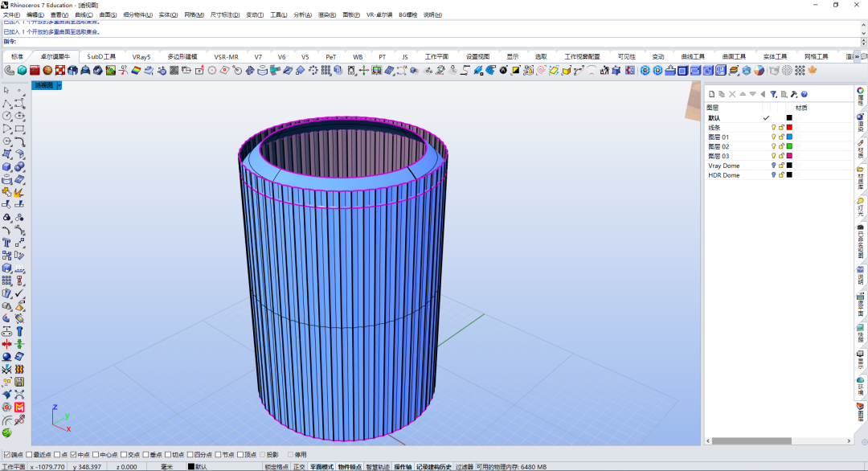This screenshot has width=868, height=471.
Task: Toggle the 端点 end-point snap checkbox
Action: point(7,454)
